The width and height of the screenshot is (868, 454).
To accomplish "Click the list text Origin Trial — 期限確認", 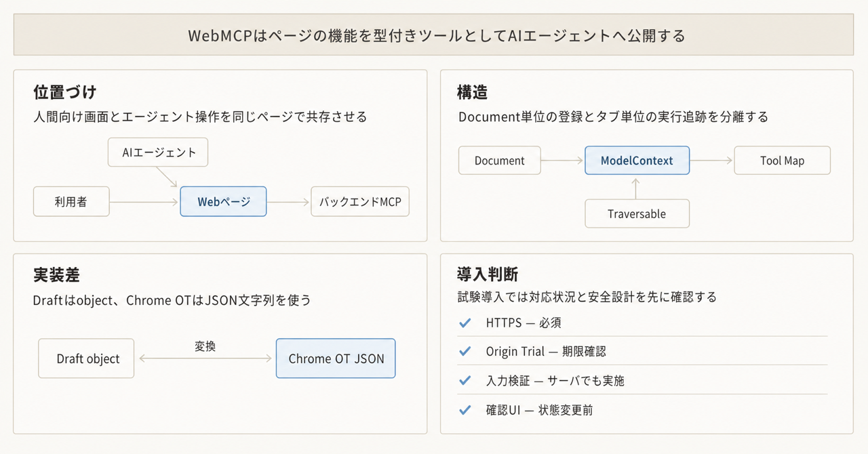I will (546, 352).
